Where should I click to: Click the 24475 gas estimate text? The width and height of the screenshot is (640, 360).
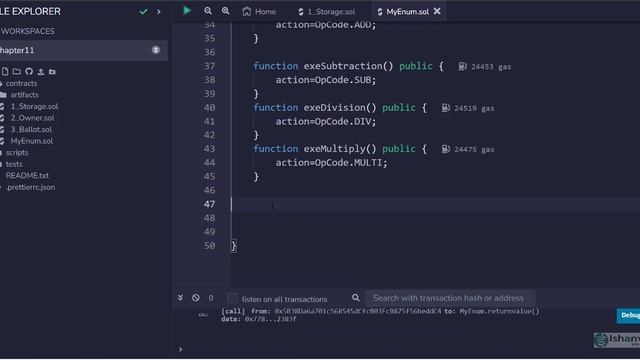click(474, 149)
